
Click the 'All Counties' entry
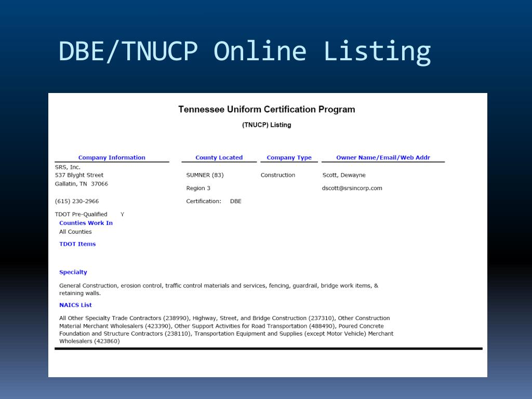point(75,232)
